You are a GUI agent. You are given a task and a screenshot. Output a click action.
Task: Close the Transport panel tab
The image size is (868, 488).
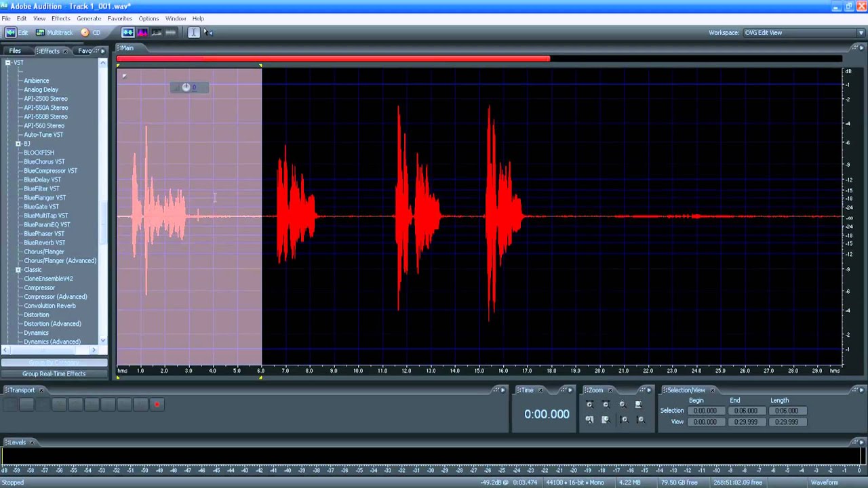coord(41,390)
